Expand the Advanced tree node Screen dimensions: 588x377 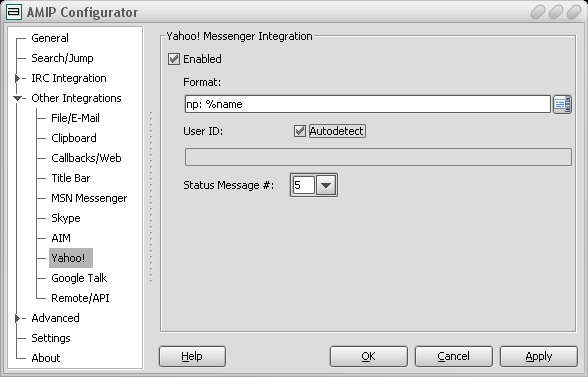click(x=17, y=318)
